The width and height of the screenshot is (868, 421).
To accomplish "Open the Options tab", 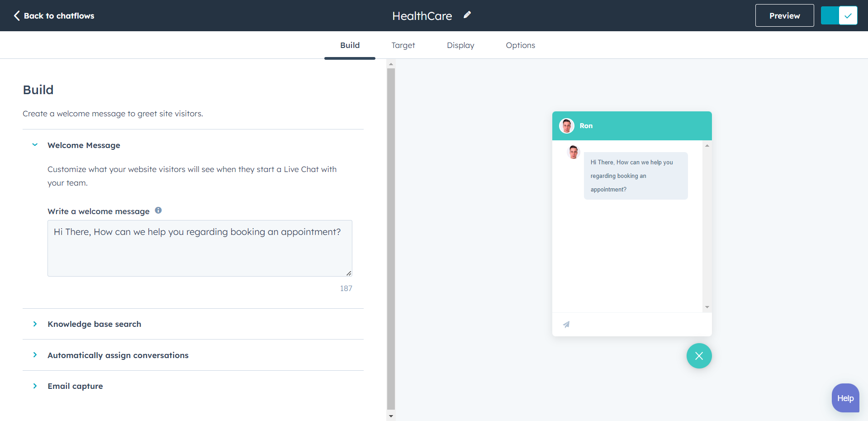I will [520, 45].
